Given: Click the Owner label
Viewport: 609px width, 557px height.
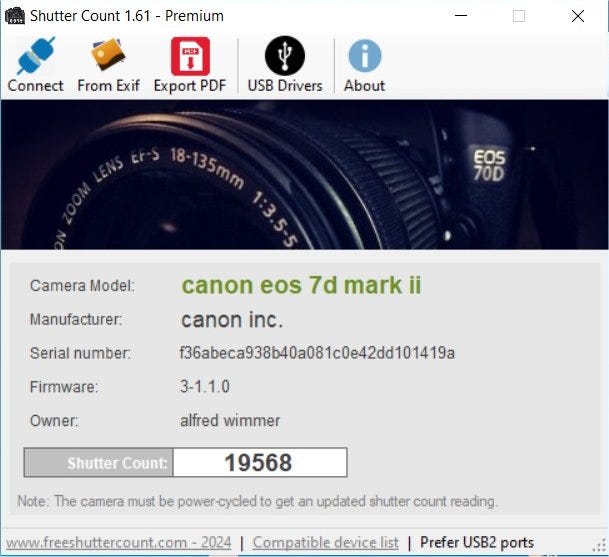Looking at the screenshot, I should pyautogui.click(x=54, y=421).
